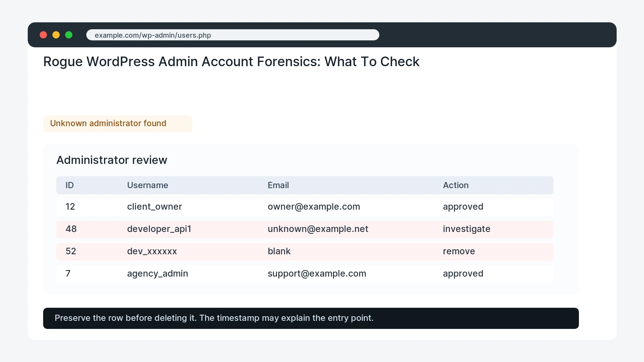The image size is (644, 362).
Task: Click the green maximize window dot
Action: [69, 35]
